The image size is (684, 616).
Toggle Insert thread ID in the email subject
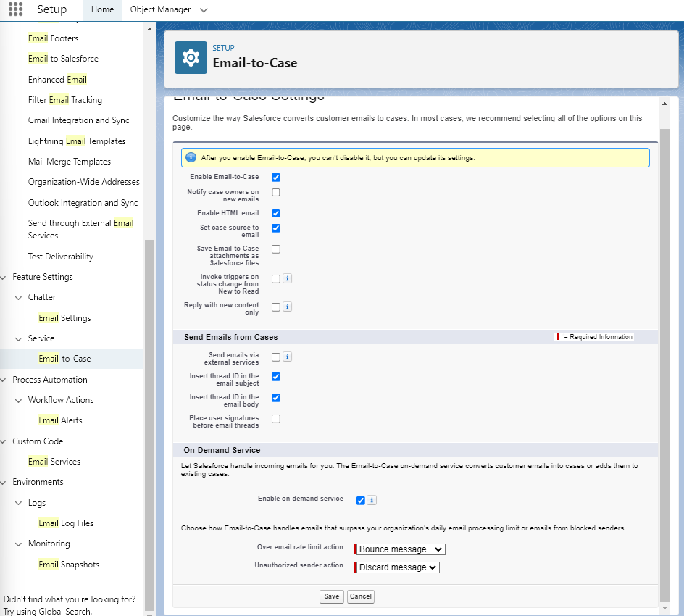[275, 377]
